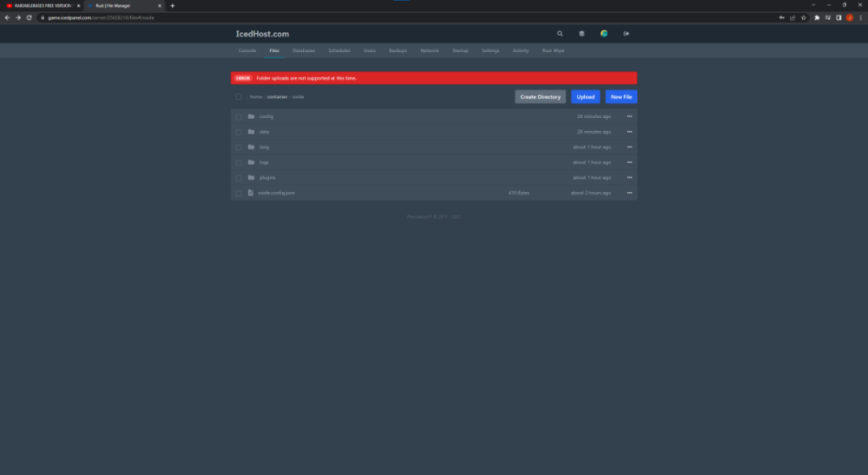Open the account avatar icon

[604, 34]
